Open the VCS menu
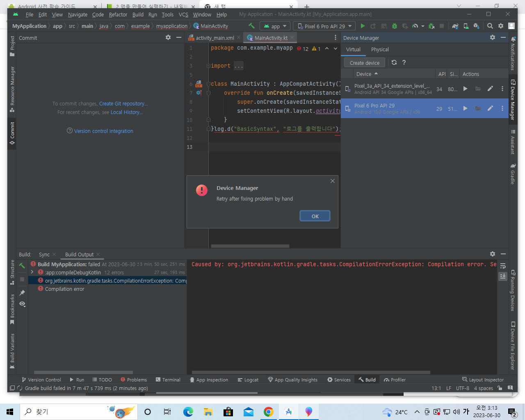525x420 pixels. 183,14
